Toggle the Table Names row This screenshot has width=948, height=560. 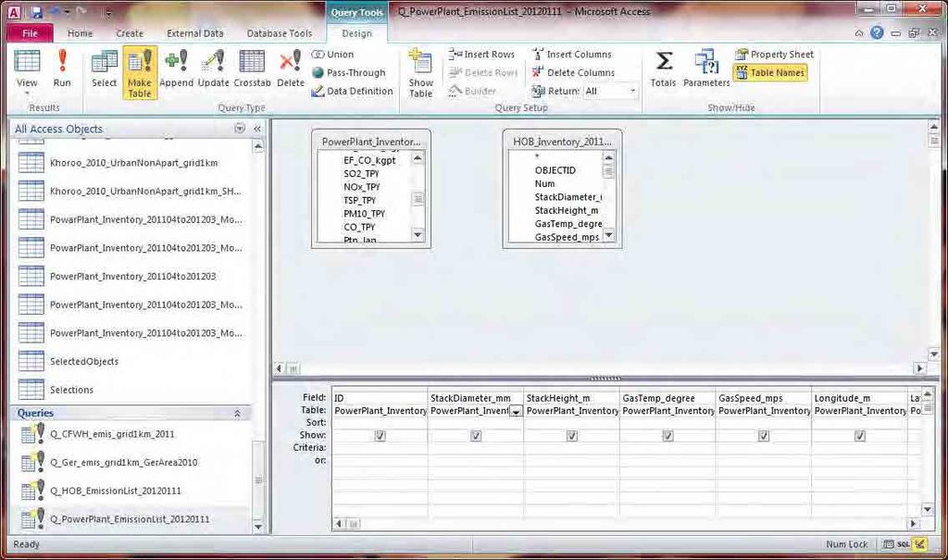pyautogui.click(x=770, y=72)
